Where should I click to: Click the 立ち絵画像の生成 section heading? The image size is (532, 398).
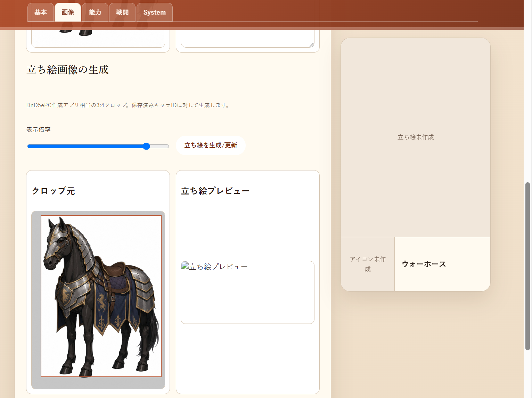68,70
